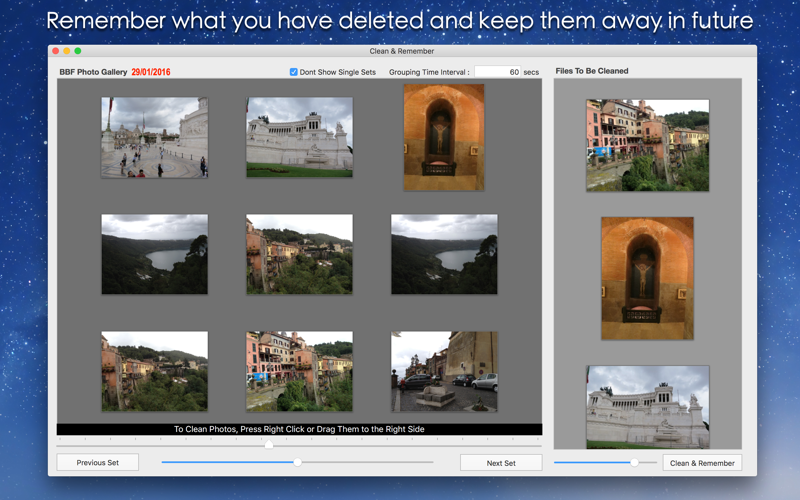Viewport: 800px width, 500px height.
Task: Select the cliffside houses photo in middle row
Action: [299, 254]
